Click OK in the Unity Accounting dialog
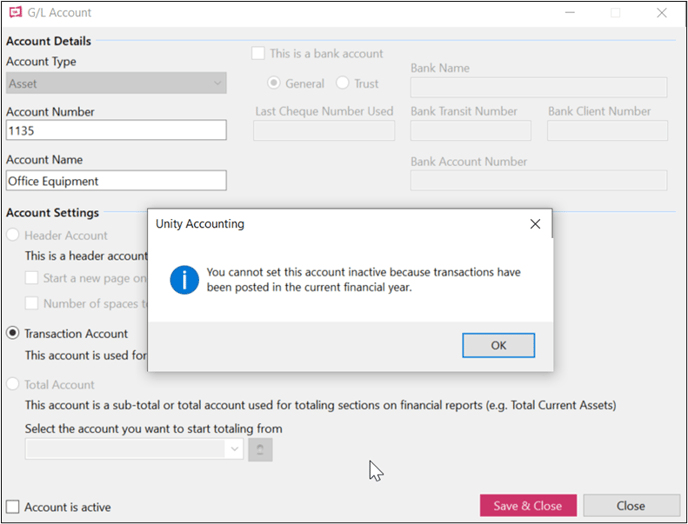Screen dimensions: 688x524 coord(498,345)
